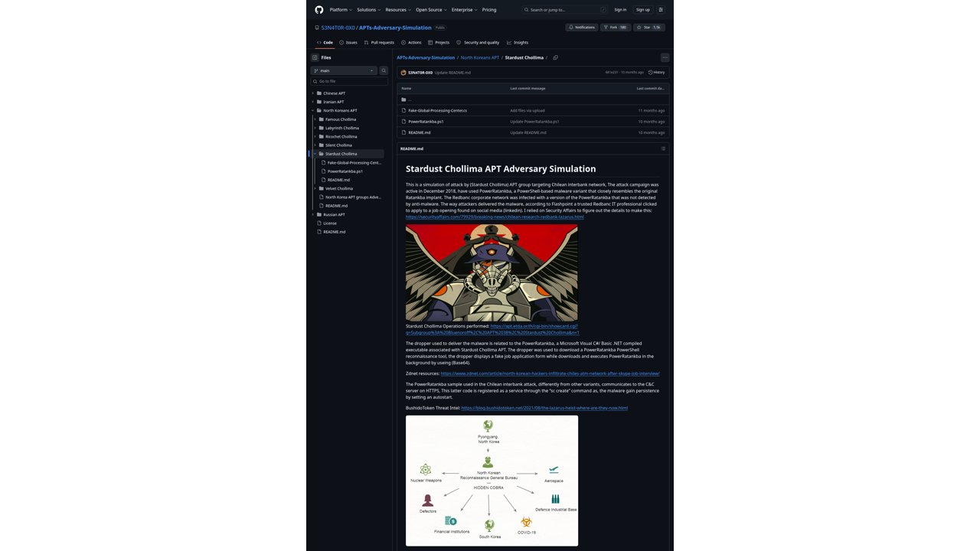
Task: Click the Update README.md commit message
Action: [x=452, y=72]
